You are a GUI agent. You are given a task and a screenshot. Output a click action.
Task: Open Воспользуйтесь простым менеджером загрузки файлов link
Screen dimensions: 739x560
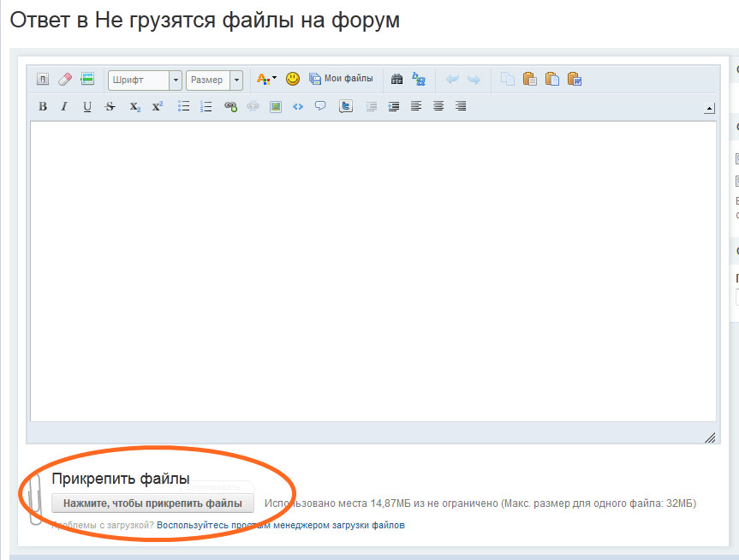pos(281,525)
